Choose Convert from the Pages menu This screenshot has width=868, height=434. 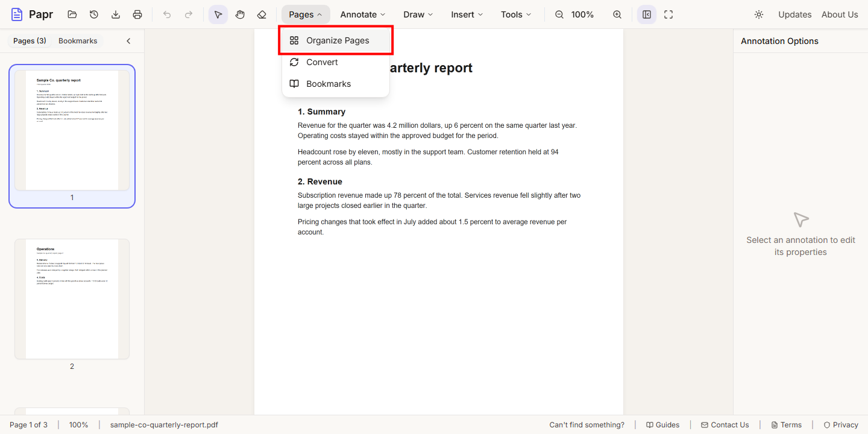tap(336, 62)
